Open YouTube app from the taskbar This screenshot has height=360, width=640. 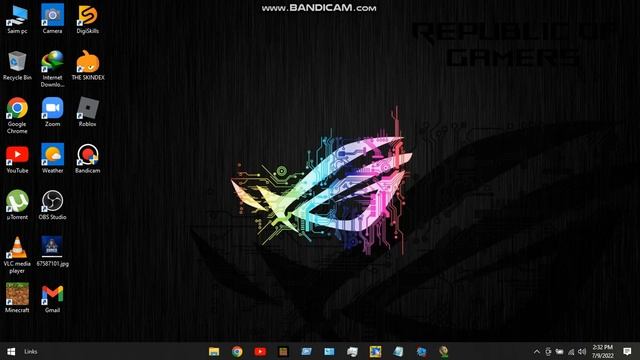click(260, 351)
